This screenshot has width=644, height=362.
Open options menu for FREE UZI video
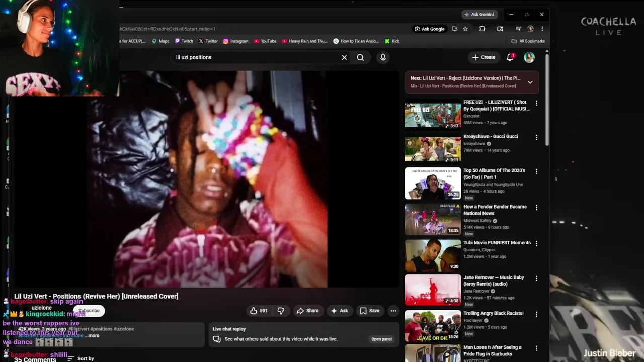click(x=536, y=103)
